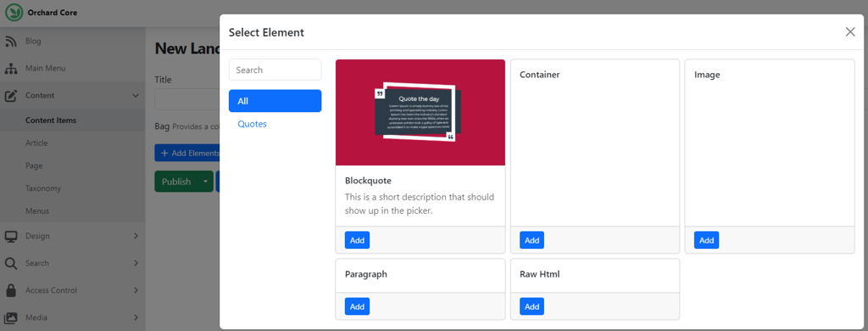Open Article in sidebar

click(36, 143)
